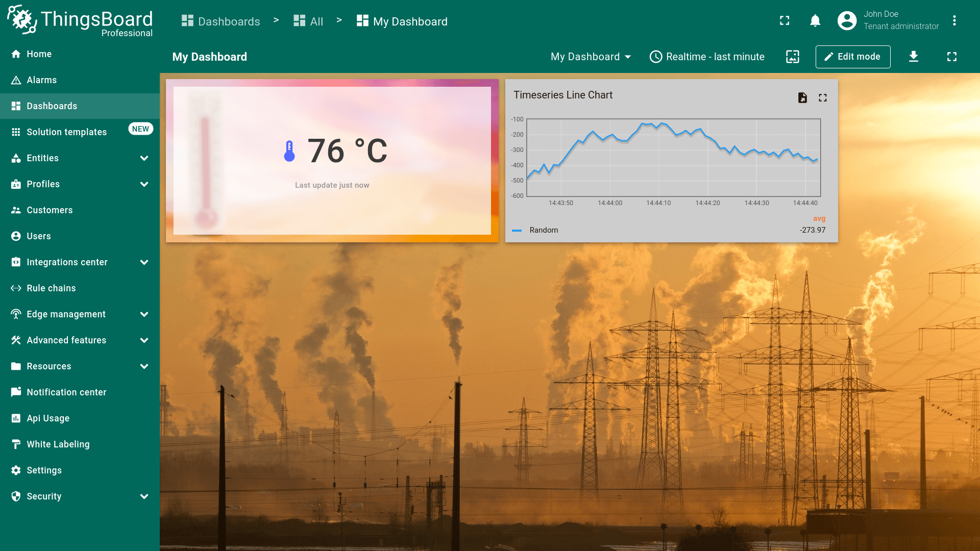The height and width of the screenshot is (551, 980).
Task: Click the NEW badge on Solution templates
Action: pyautogui.click(x=140, y=129)
